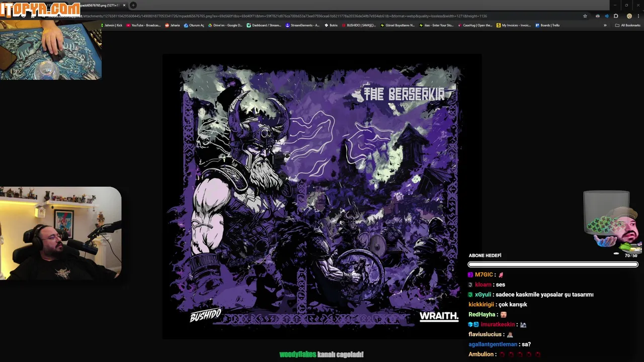Open the Botrix bookmark
Image resolution: width=644 pixels, height=362 pixels.
(x=331, y=25)
